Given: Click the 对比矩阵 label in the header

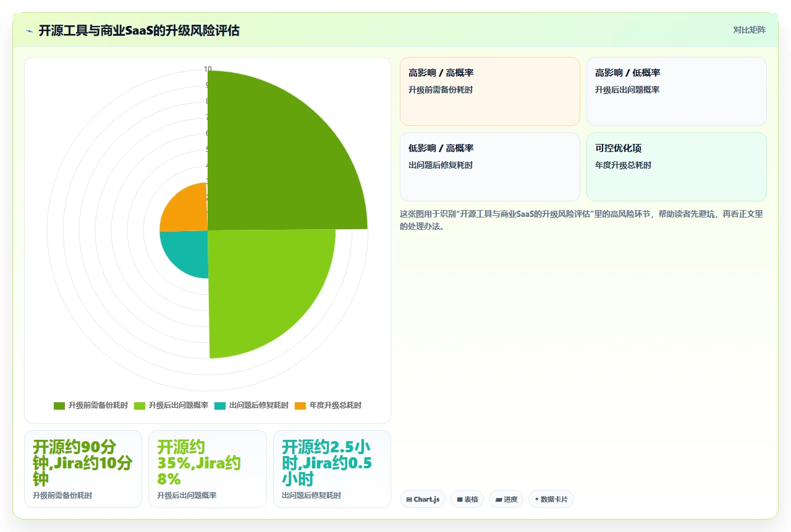Looking at the screenshot, I should tap(749, 30).
